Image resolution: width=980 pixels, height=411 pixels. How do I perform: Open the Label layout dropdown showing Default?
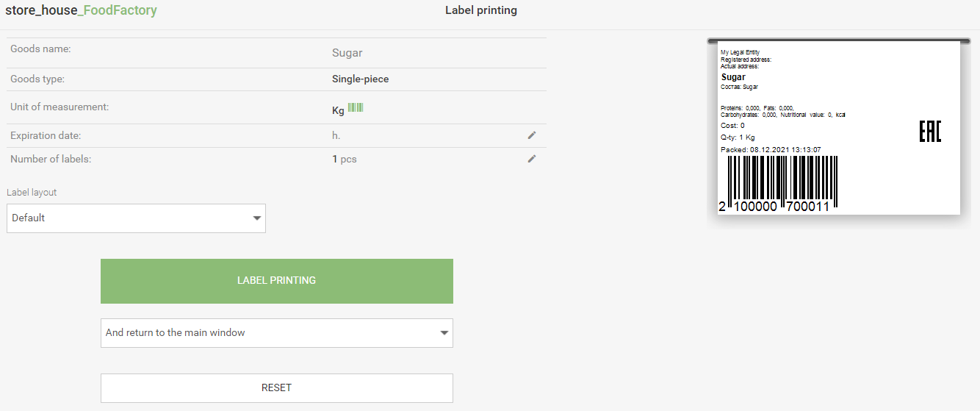coord(136,218)
